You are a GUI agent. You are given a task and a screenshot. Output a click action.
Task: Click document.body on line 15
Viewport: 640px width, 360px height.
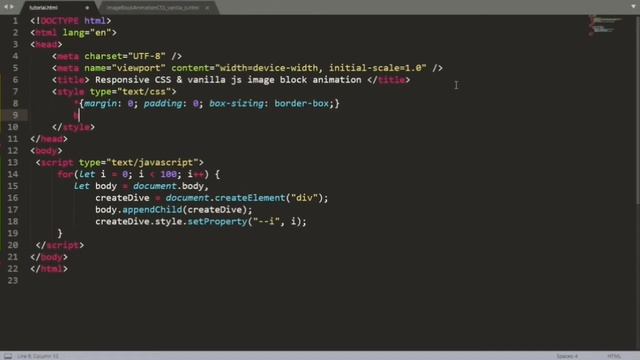click(168, 186)
